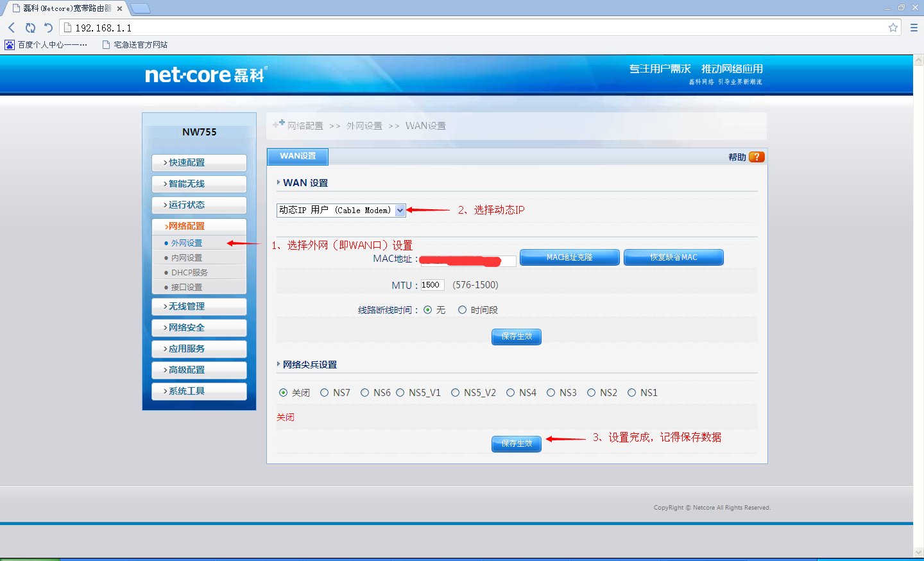Click the bookmark star icon
Screen dimensions: 924x561
point(893,28)
